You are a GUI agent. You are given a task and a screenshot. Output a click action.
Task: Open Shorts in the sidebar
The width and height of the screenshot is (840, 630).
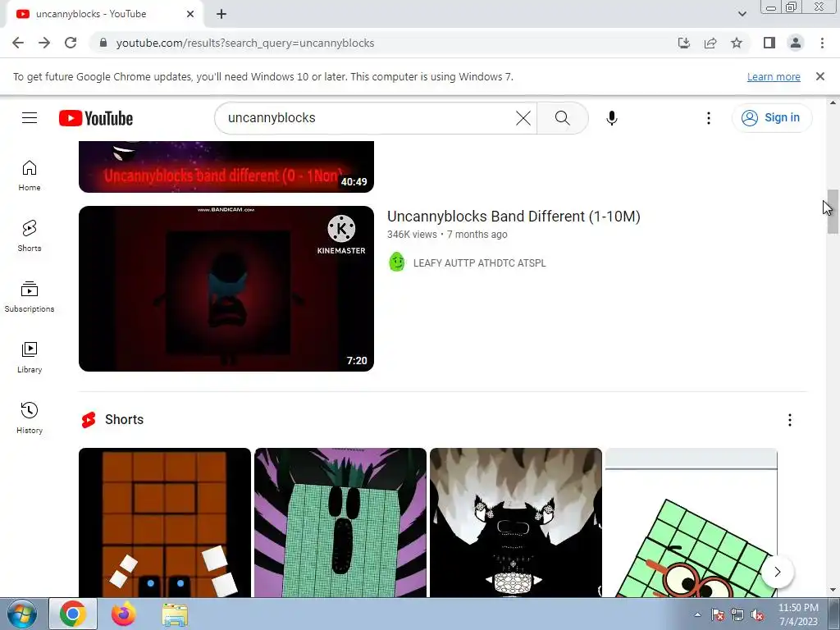(30, 236)
